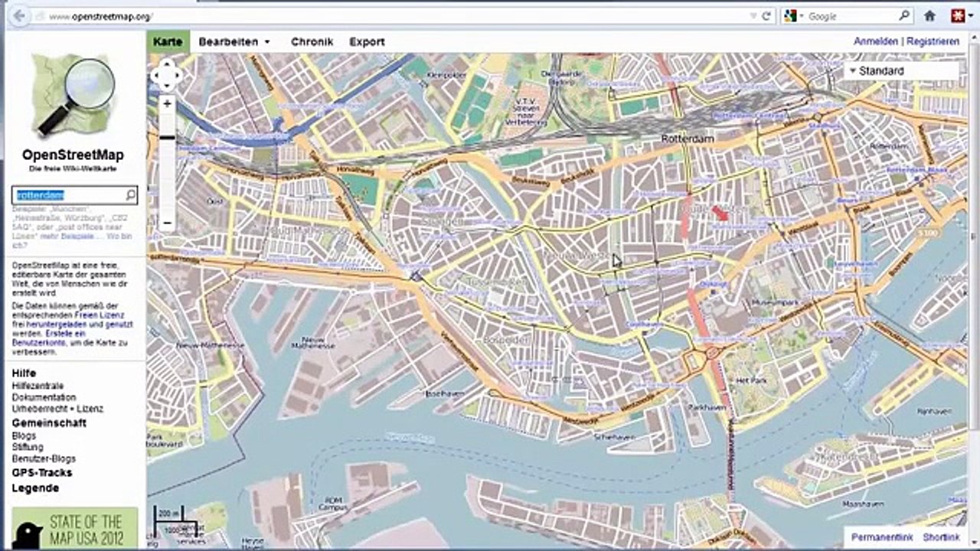Open search engine selector arrow
Screen dimensions: 980x551
click(802, 16)
